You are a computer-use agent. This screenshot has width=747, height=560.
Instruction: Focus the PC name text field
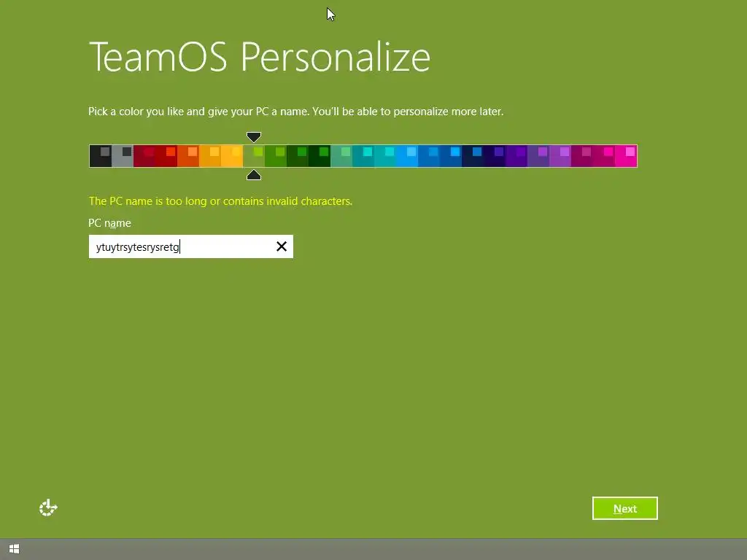[x=190, y=246]
